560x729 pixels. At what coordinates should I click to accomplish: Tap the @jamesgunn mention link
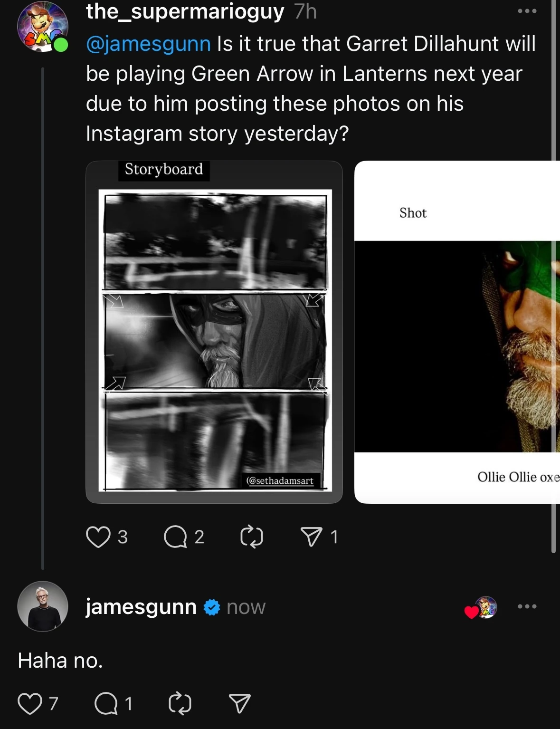148,44
